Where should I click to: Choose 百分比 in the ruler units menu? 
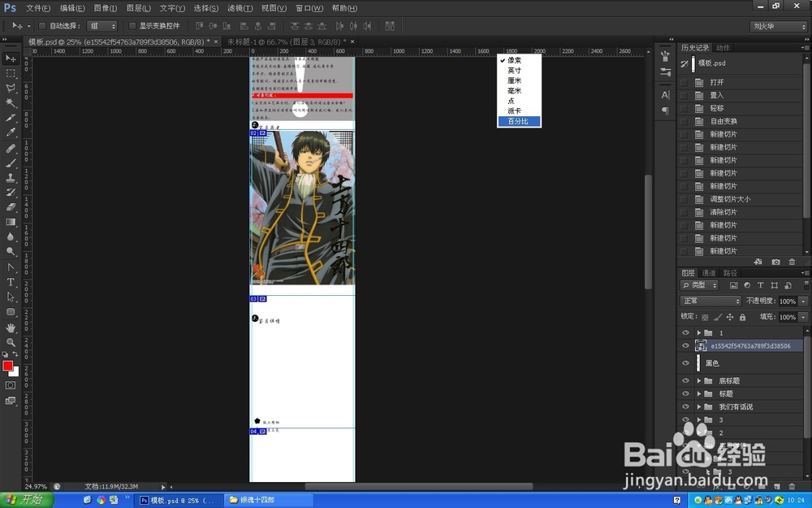[519, 121]
